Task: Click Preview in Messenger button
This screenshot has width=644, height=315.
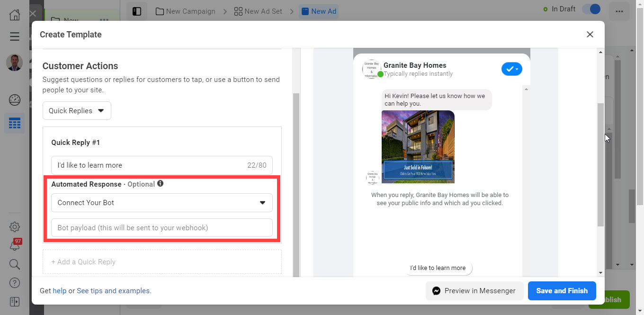Action: point(474,291)
